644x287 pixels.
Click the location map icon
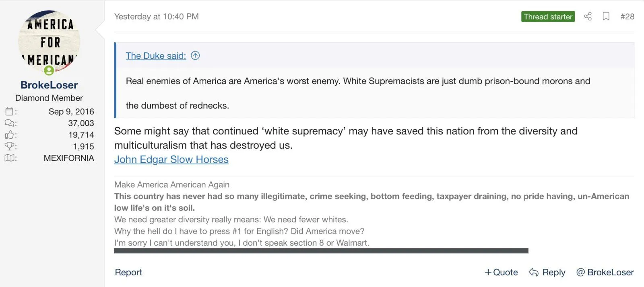coord(10,158)
